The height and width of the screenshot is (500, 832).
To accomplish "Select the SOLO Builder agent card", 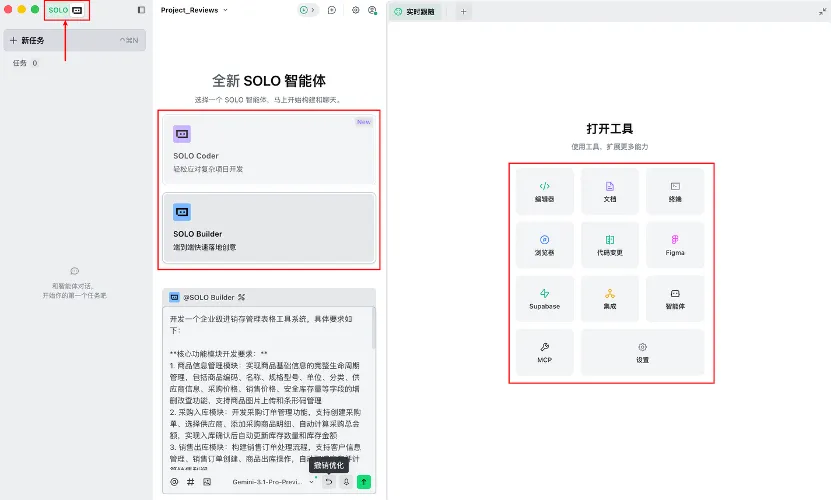I will tap(269, 228).
